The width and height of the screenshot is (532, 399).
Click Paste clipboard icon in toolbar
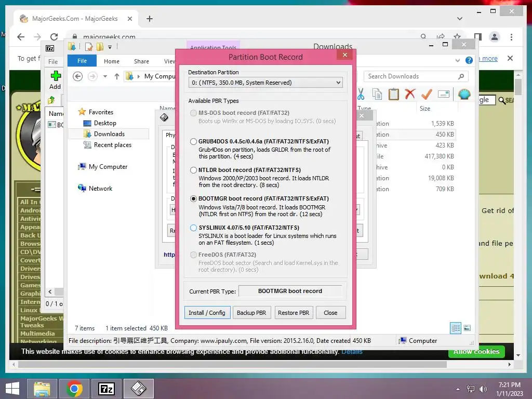click(x=394, y=94)
